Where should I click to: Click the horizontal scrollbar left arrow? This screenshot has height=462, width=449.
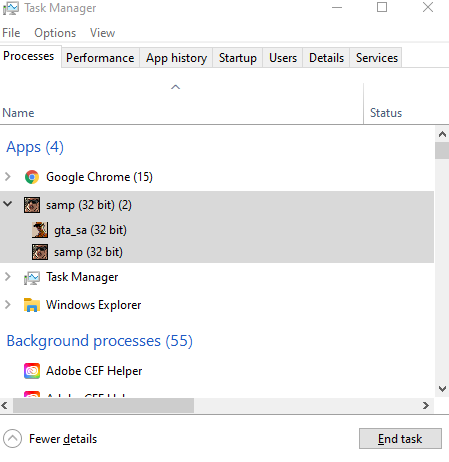point(4,406)
